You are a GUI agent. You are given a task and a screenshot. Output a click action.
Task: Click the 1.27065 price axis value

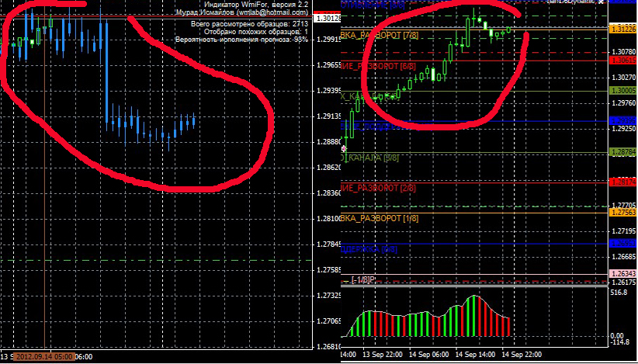coord(329,321)
